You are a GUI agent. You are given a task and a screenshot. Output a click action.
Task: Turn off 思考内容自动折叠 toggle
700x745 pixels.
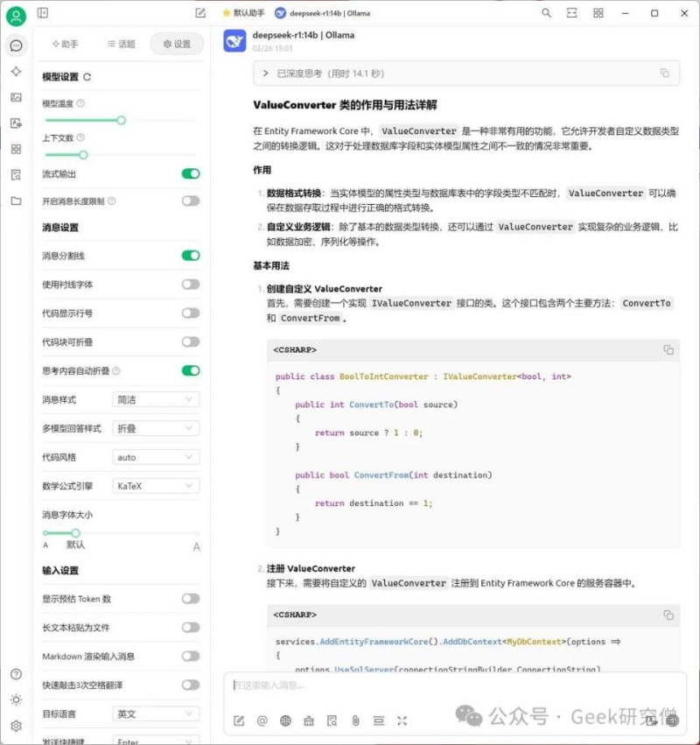[189, 370]
